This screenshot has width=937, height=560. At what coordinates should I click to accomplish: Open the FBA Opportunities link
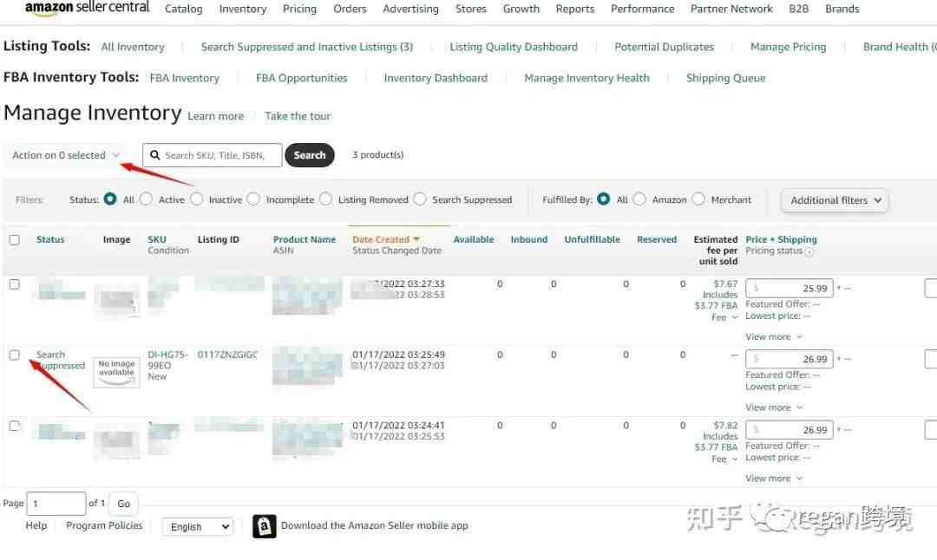click(x=301, y=78)
